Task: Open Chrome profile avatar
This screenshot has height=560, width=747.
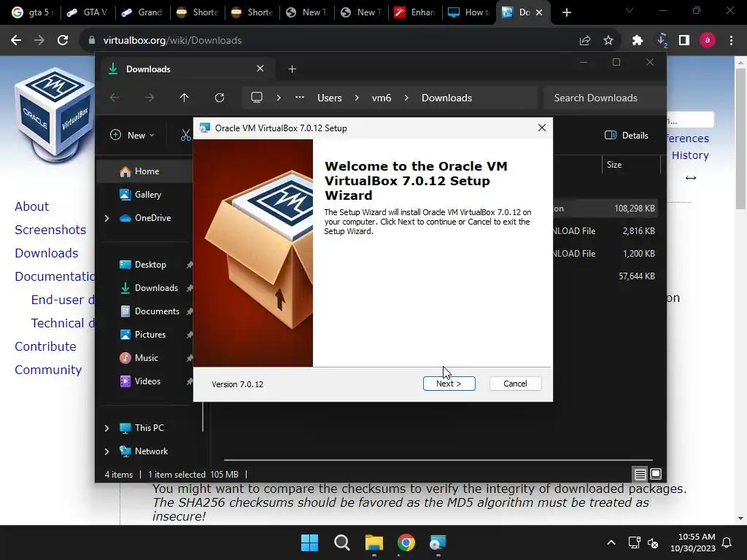Action: pos(708,41)
